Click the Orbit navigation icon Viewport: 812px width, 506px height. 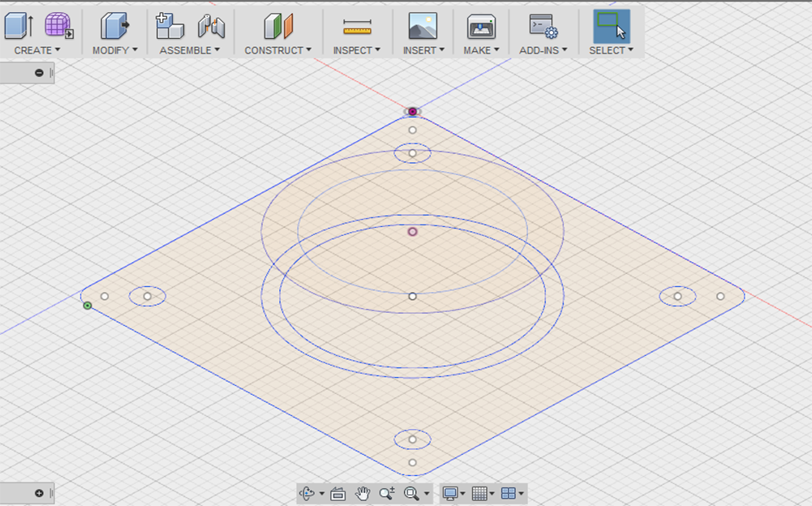click(x=307, y=494)
